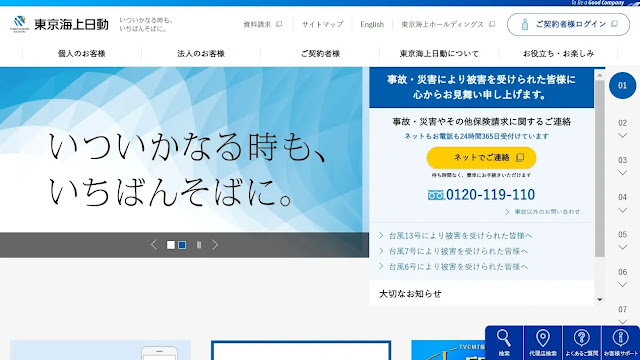
Task: Open the よくあるご質問 question icon
Action: pos(582,343)
